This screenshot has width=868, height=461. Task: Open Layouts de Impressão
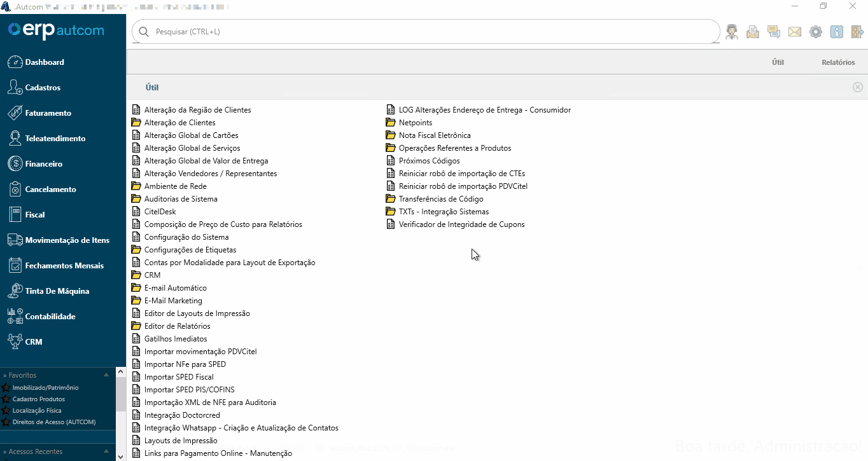[x=181, y=441]
